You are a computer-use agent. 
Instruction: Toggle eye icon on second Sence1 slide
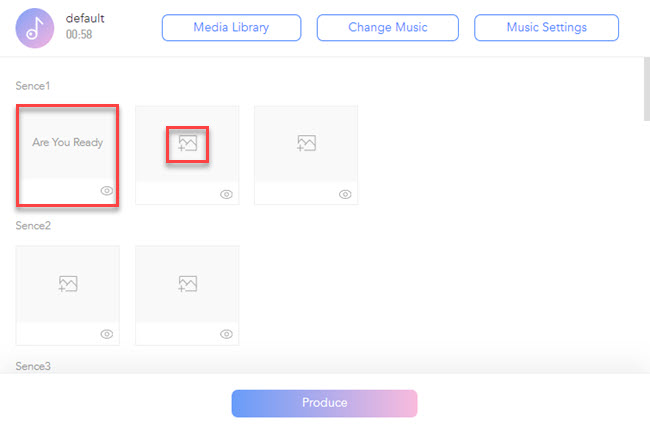226,194
